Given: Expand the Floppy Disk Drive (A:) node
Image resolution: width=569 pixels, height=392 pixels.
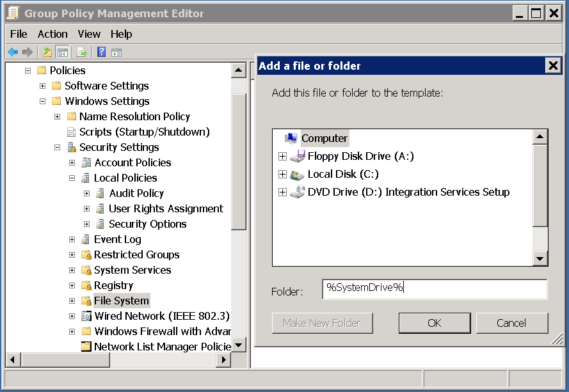Looking at the screenshot, I should tap(282, 156).
